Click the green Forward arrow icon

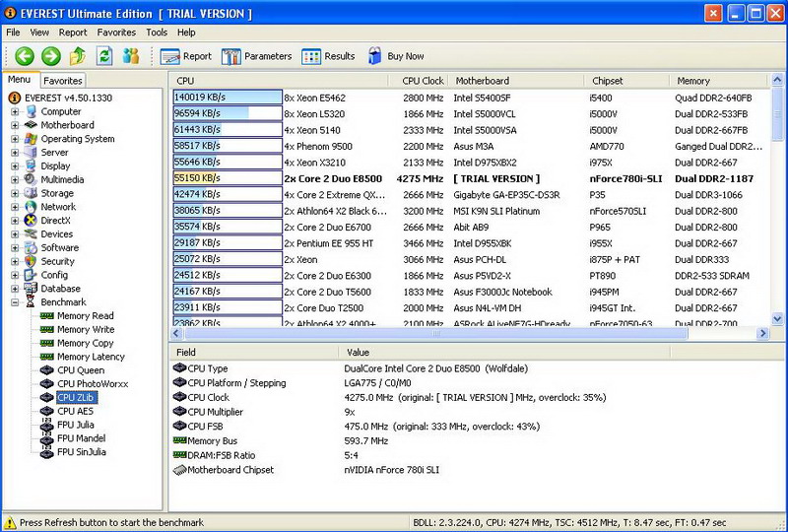point(51,56)
